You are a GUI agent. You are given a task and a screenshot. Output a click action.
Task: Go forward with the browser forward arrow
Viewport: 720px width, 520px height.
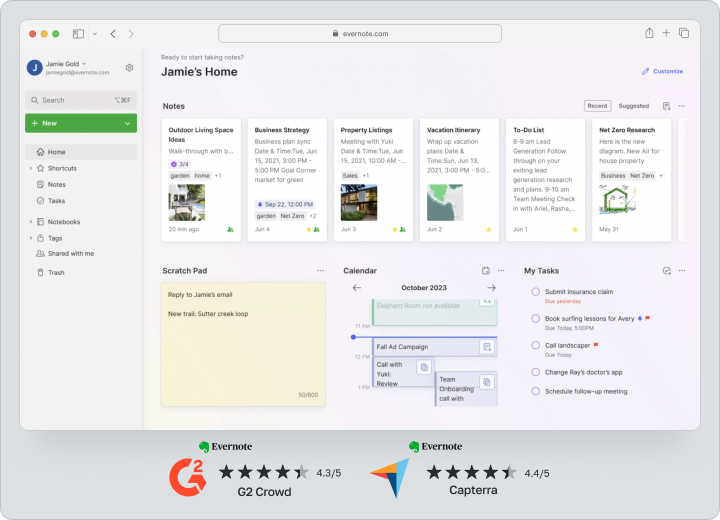point(131,34)
